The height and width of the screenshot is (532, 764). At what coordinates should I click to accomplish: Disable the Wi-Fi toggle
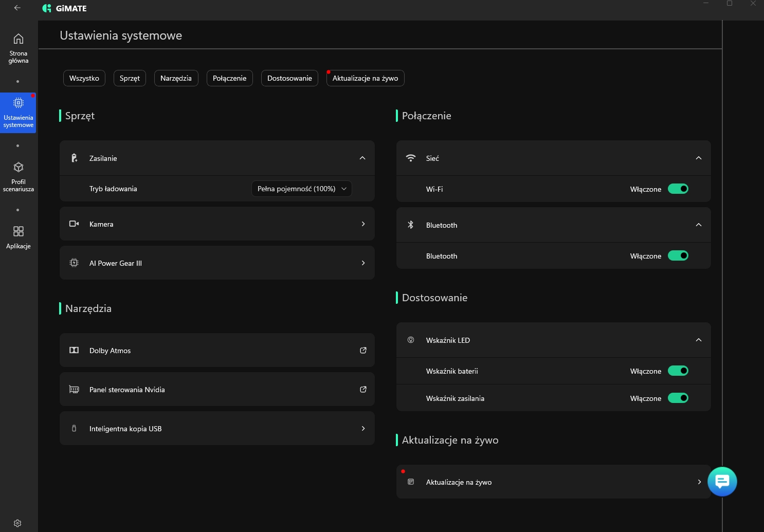coord(678,189)
